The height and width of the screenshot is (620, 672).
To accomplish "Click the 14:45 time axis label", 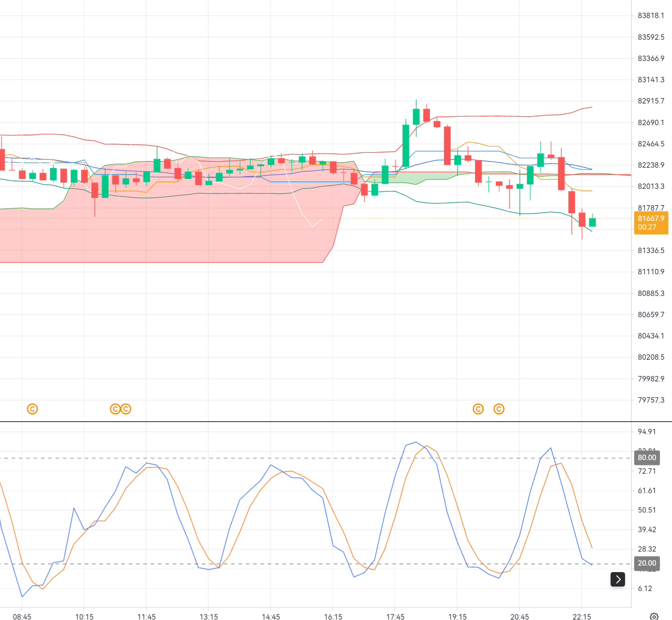I will [x=271, y=616].
